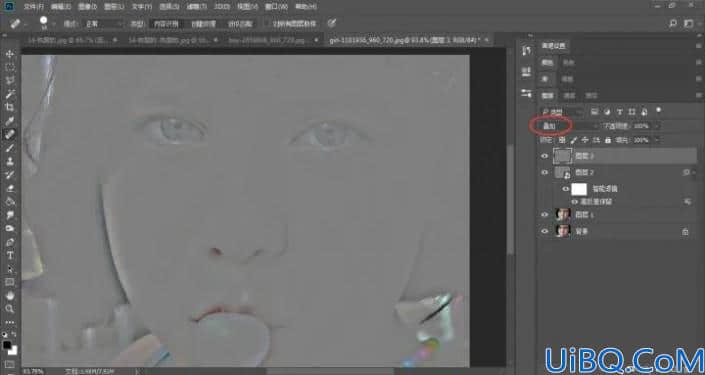Screen dimensions: 705x375
Task: Click the filter for type layers icon
Action: tap(620, 112)
